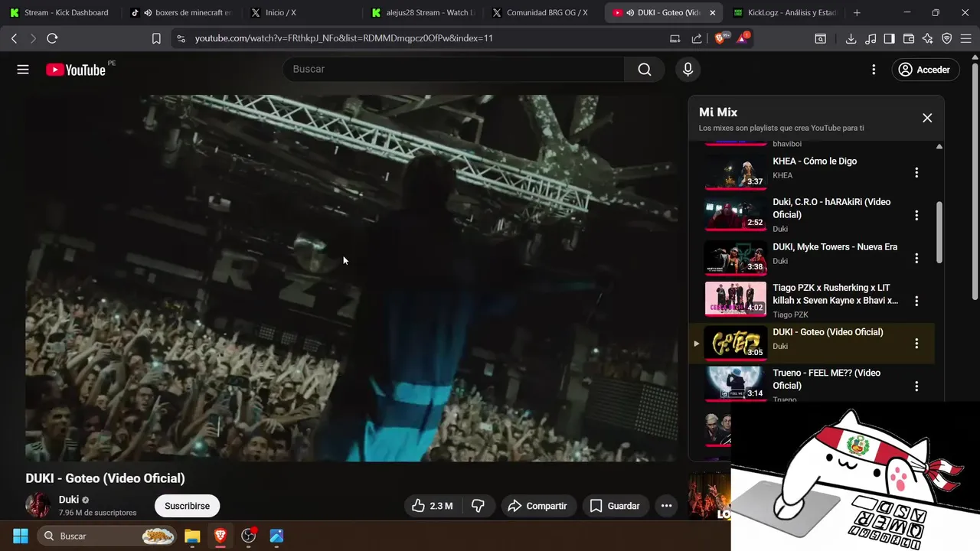Close the Mi Mix playlist panel
Viewport: 980px width, 551px height.
pos(927,118)
